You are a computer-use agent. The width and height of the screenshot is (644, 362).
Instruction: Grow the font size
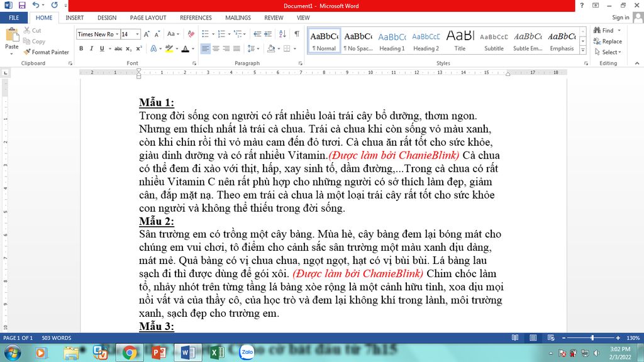pyautogui.click(x=147, y=34)
